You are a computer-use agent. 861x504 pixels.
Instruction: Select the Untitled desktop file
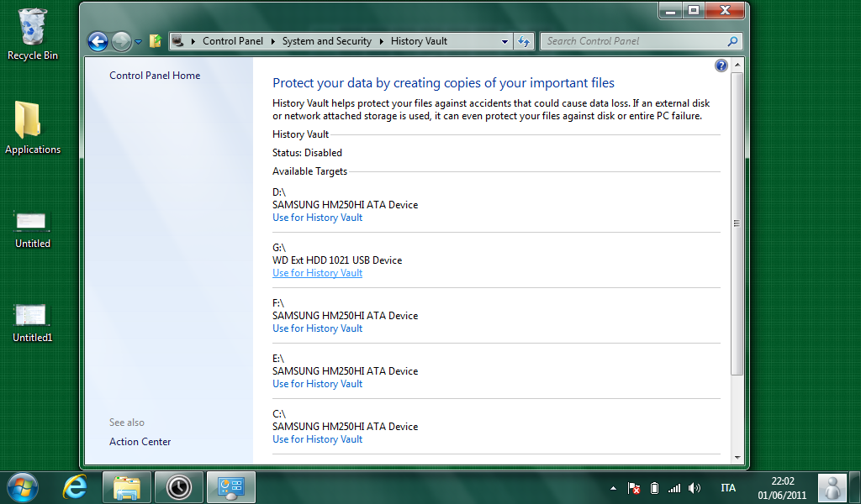click(33, 230)
